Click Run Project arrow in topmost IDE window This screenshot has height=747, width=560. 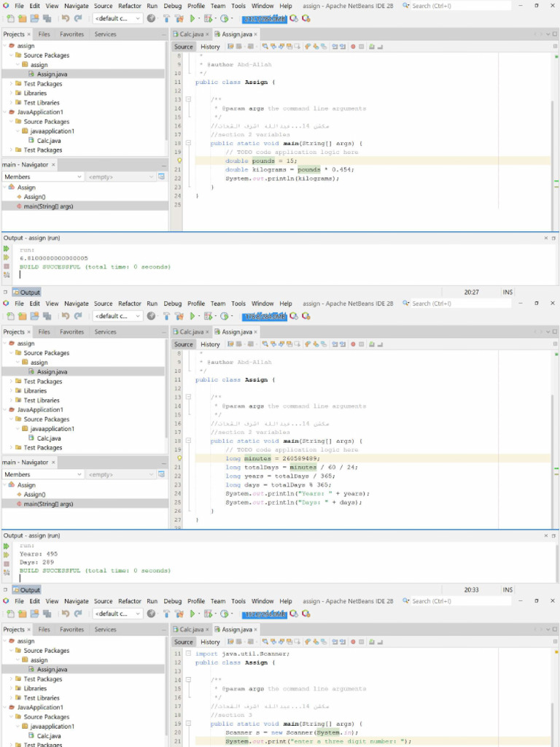pos(192,18)
